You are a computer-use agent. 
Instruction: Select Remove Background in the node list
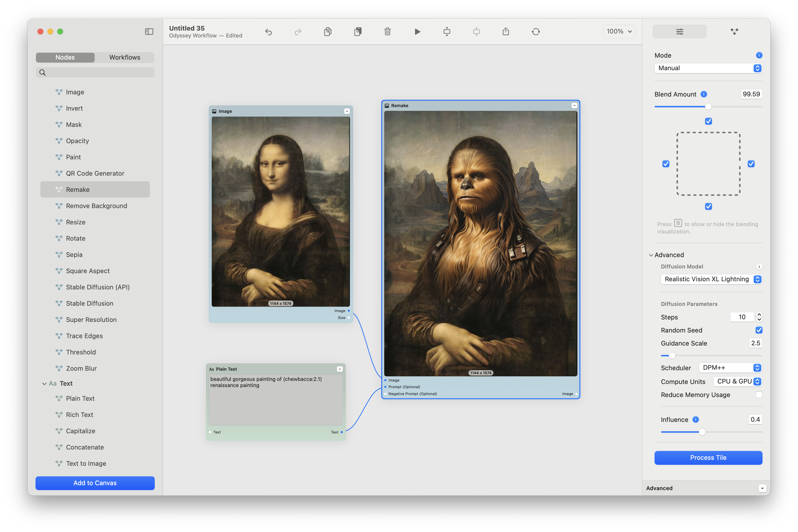[x=96, y=206]
